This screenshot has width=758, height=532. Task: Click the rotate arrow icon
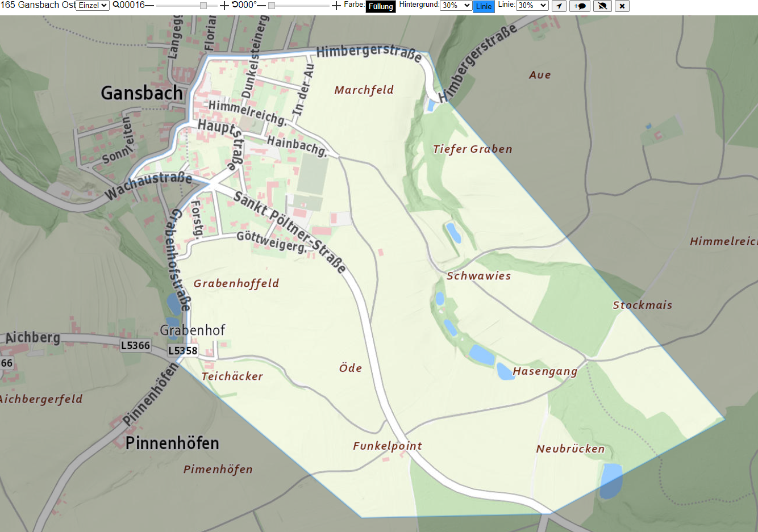pyautogui.click(x=235, y=5)
